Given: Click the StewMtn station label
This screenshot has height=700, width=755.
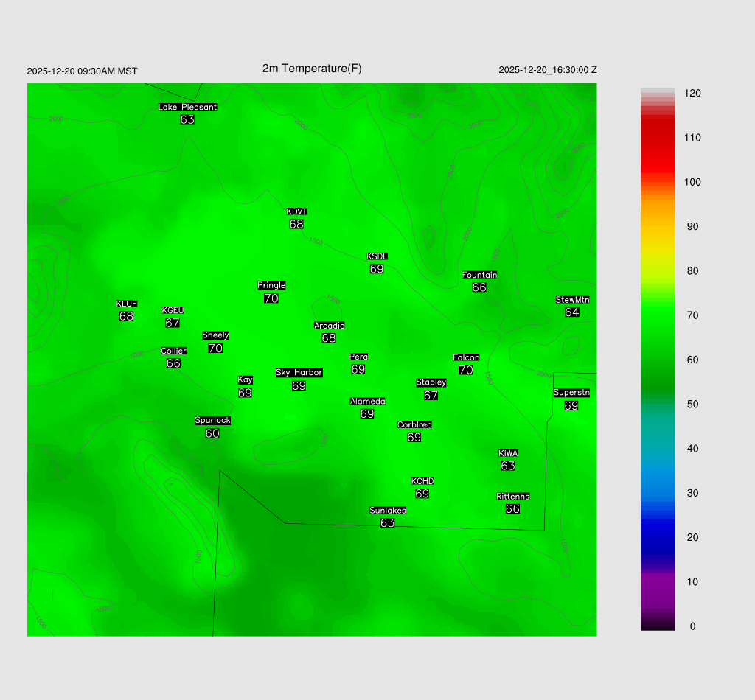Looking at the screenshot, I should (572, 300).
